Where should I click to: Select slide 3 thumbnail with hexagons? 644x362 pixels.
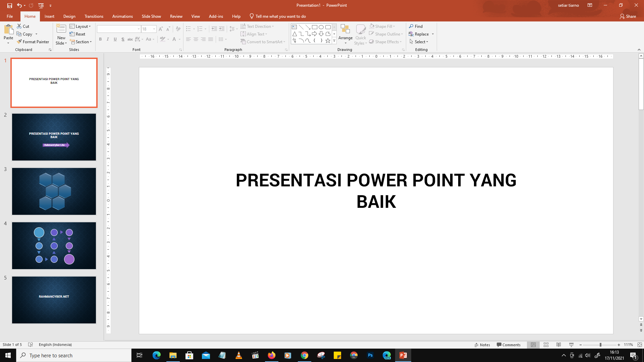coord(54,191)
